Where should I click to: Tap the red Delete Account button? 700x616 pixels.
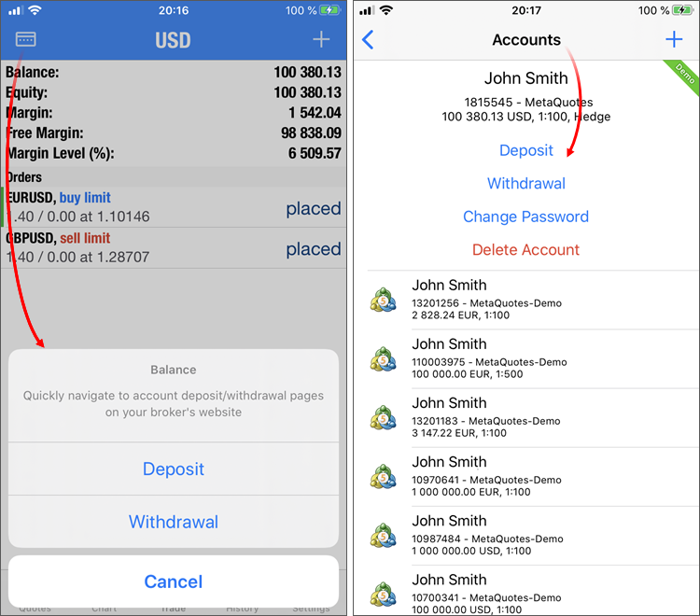525,249
